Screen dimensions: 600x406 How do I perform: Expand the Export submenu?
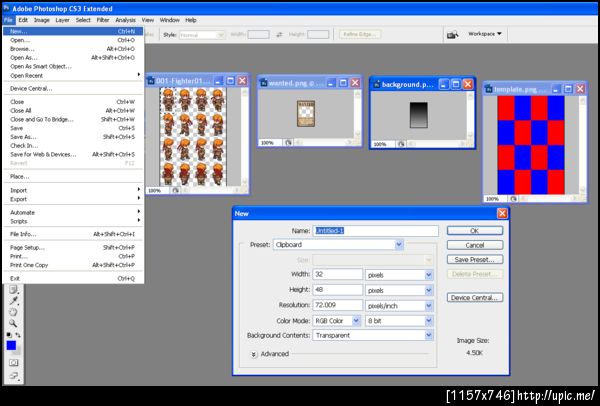point(73,199)
